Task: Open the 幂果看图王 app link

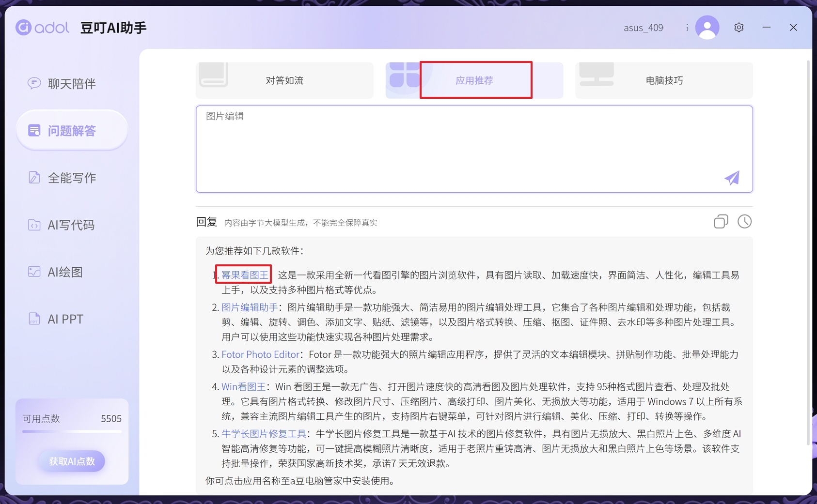Action: (x=245, y=275)
